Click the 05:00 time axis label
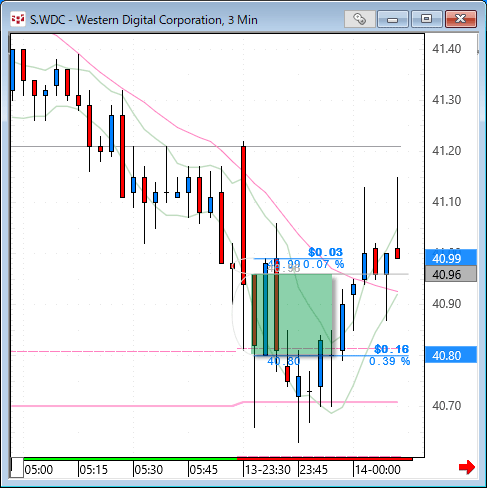Screen dimensions: 487x488 39,470
